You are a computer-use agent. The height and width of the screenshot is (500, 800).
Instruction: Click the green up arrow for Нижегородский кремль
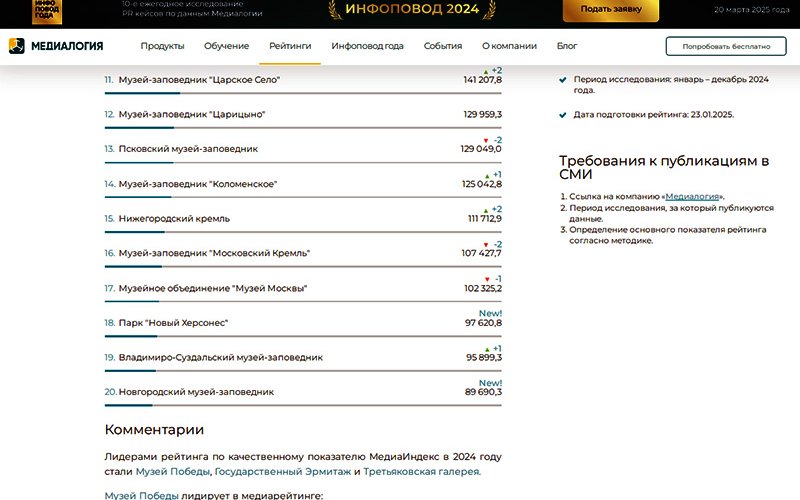click(x=486, y=210)
